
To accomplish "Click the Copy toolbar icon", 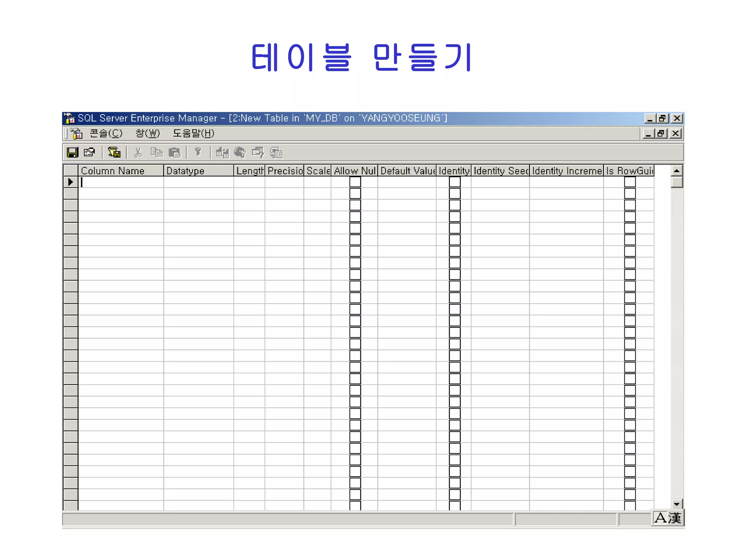I will pos(156,152).
